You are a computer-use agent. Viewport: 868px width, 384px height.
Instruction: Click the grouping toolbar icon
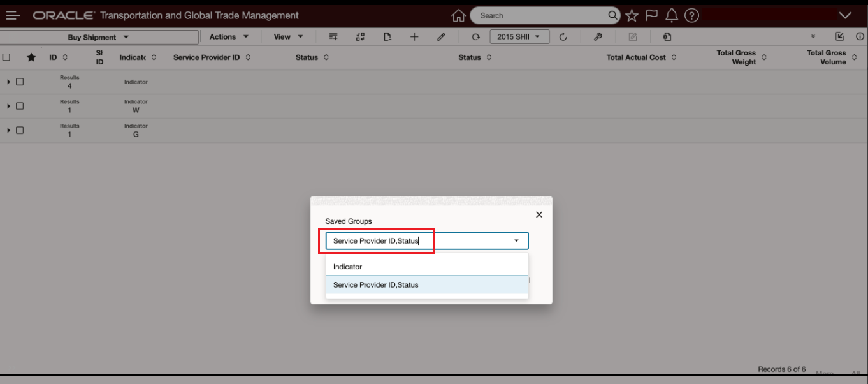click(360, 37)
